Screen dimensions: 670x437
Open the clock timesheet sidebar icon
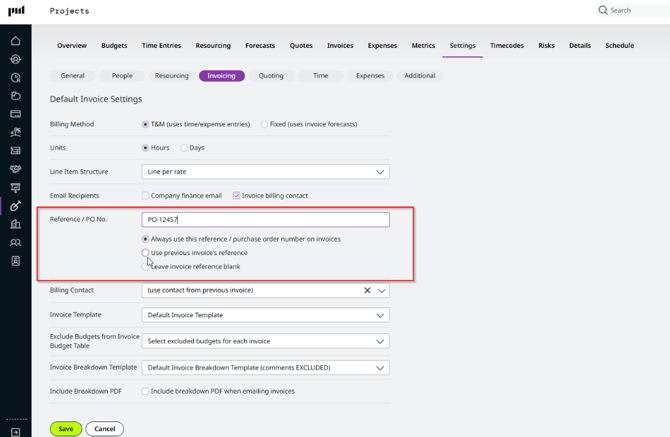tap(15, 77)
